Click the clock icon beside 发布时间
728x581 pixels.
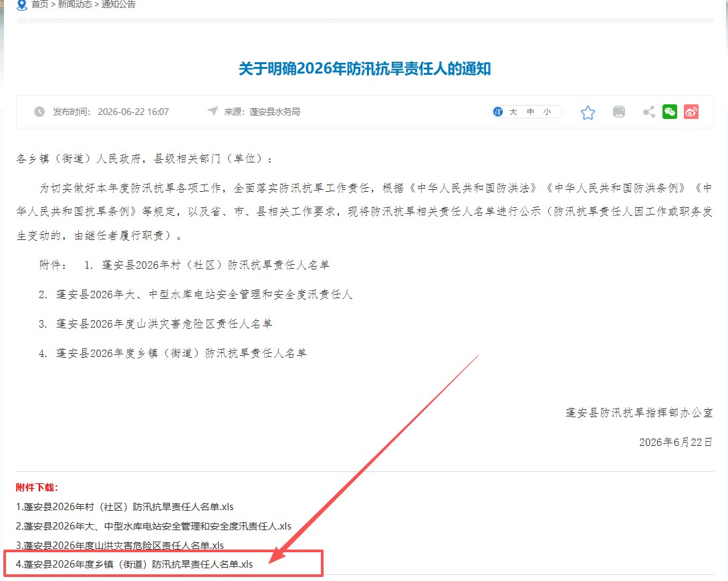39,112
